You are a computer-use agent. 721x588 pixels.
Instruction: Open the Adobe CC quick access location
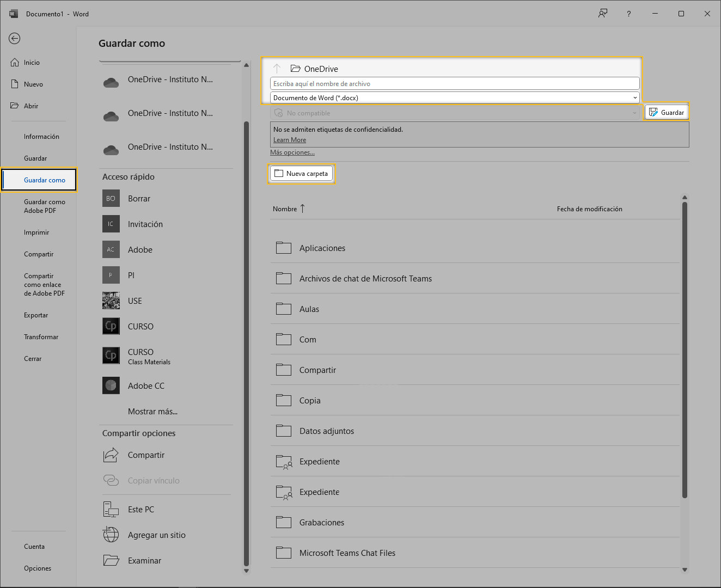tap(146, 386)
